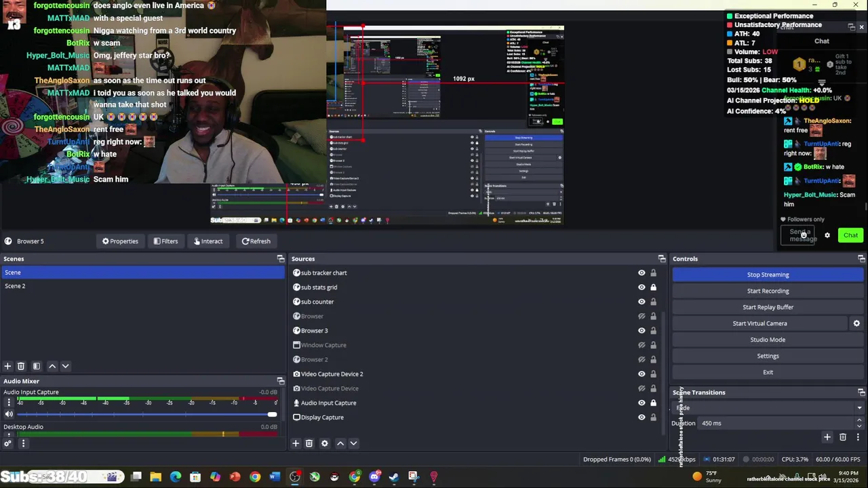Show the hidden Browser source

(x=642, y=317)
